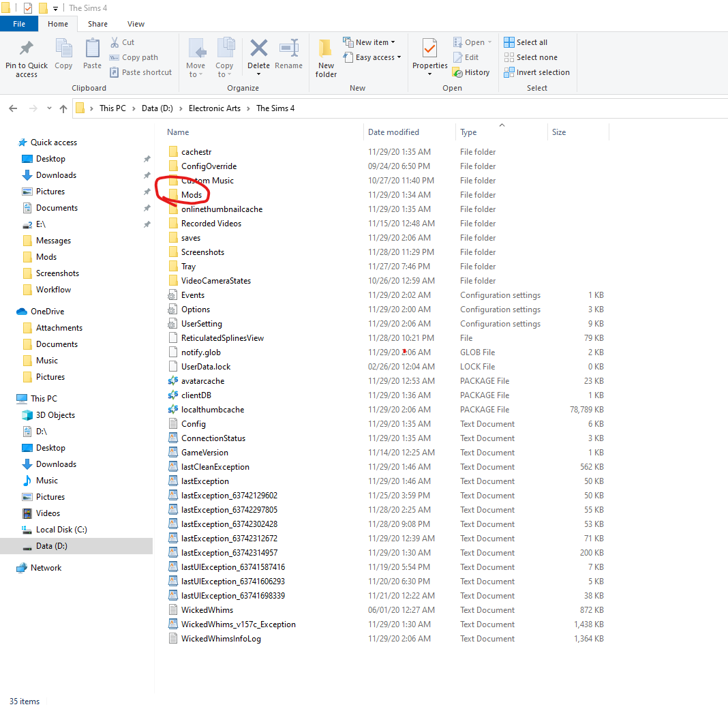Open the File menu tab
This screenshot has height=709, width=728.
[19, 24]
